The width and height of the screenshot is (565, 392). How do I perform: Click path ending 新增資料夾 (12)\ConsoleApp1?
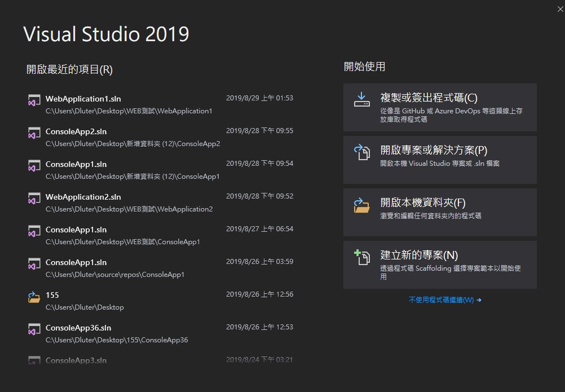pos(133,177)
